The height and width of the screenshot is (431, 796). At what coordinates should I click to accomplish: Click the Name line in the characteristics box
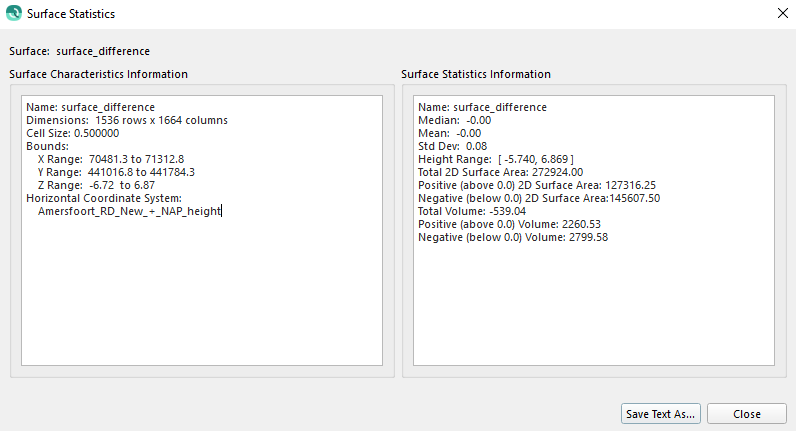pos(90,107)
